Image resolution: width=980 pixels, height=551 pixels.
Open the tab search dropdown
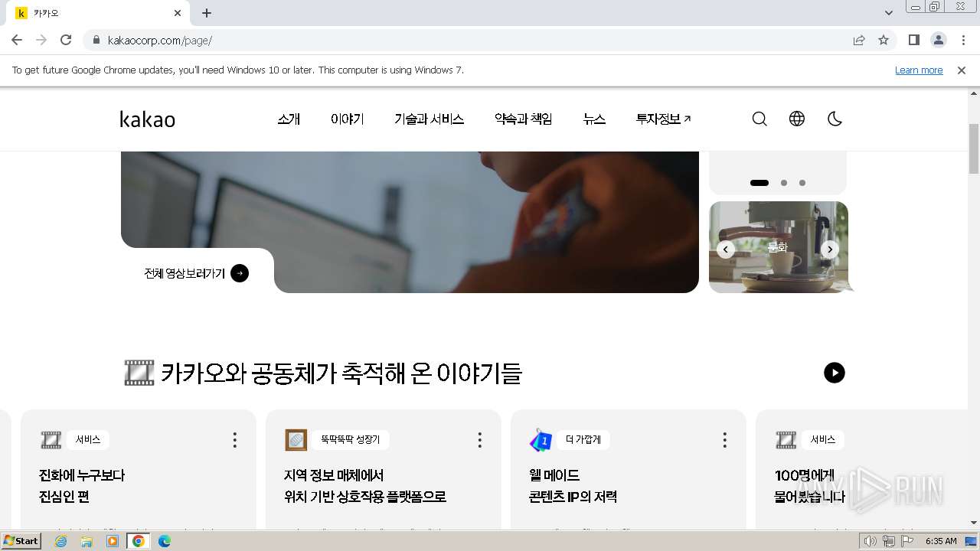(889, 13)
